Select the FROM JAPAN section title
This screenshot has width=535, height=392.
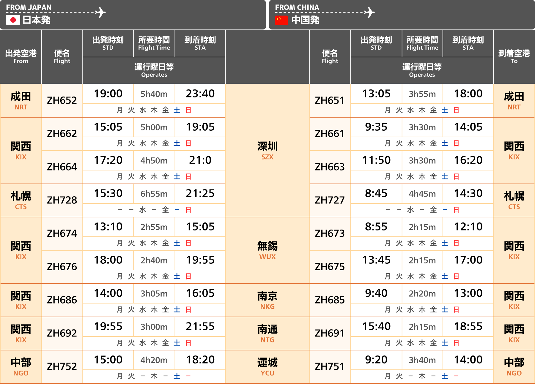pos(29,7)
